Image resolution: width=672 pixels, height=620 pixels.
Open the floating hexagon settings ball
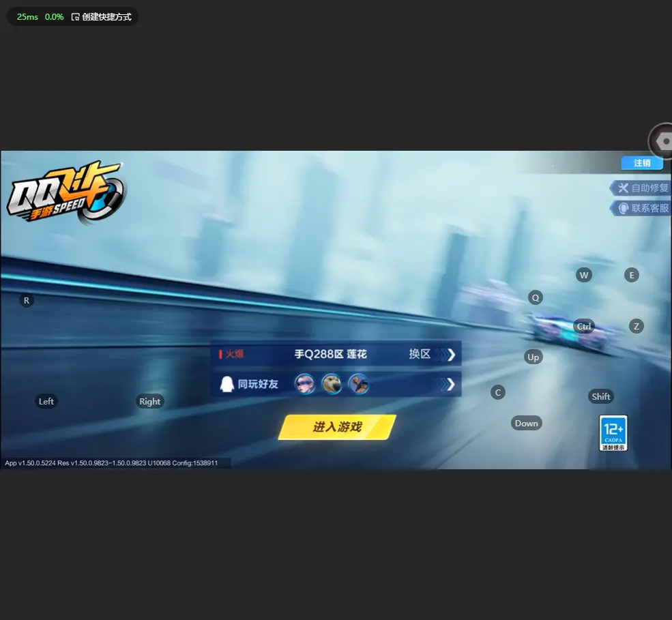661,141
